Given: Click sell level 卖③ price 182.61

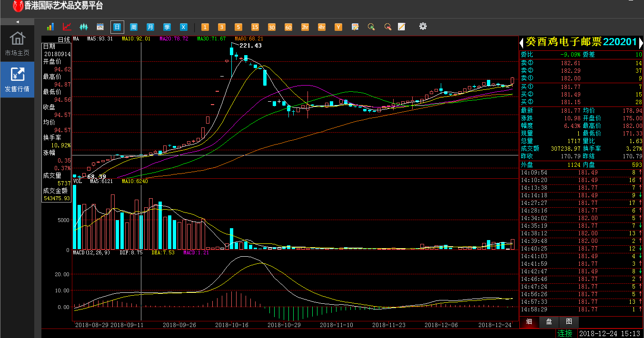Looking at the screenshot, I should pos(571,63).
